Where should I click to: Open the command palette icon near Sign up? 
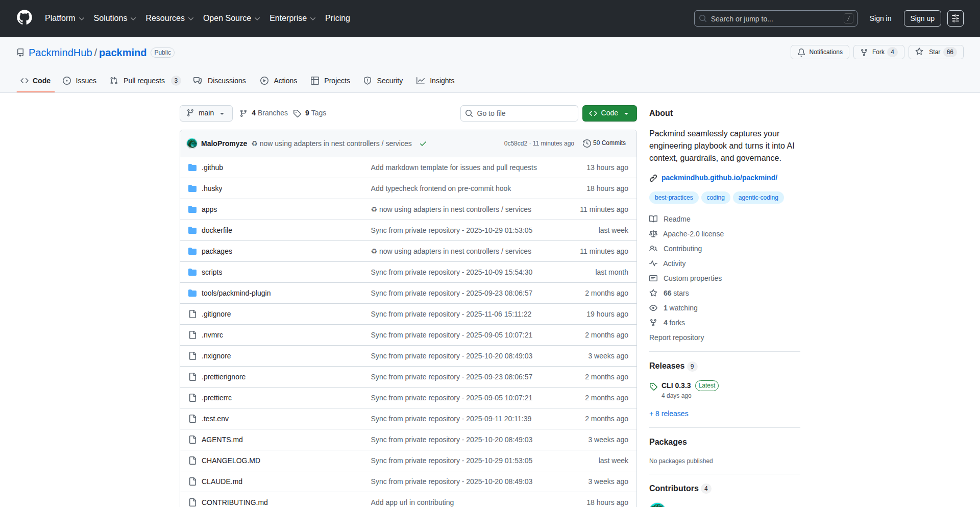point(955,18)
